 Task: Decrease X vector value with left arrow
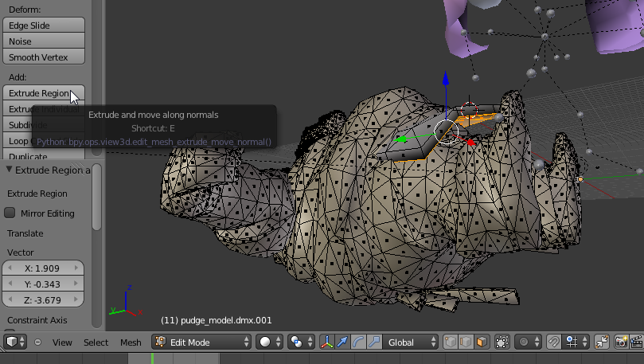tap(10, 268)
